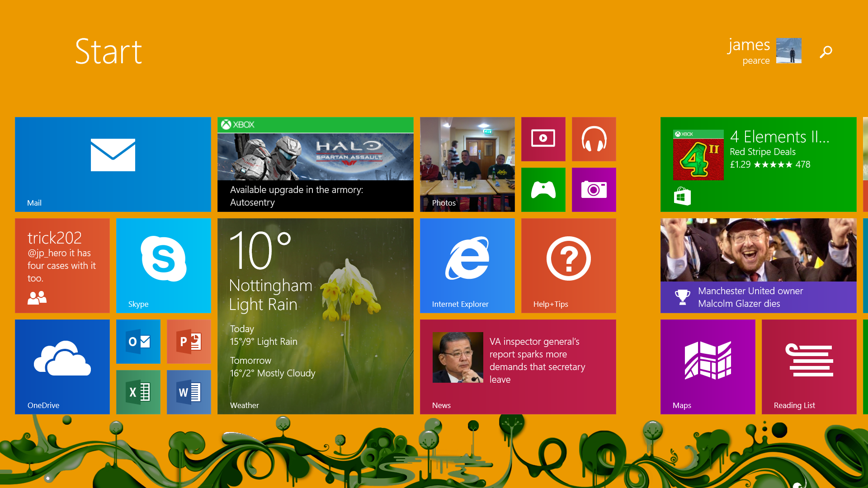
Task: Open the Excel small tile
Action: 138,392
